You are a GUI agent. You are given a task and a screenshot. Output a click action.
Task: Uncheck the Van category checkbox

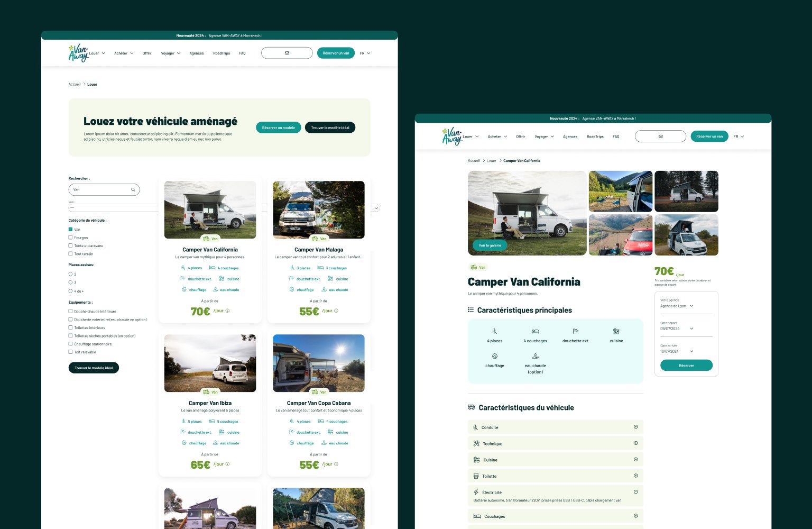click(x=70, y=230)
